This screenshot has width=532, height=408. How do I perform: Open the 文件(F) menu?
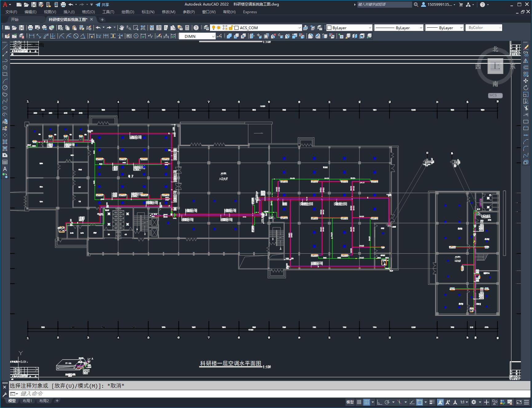coord(11,12)
